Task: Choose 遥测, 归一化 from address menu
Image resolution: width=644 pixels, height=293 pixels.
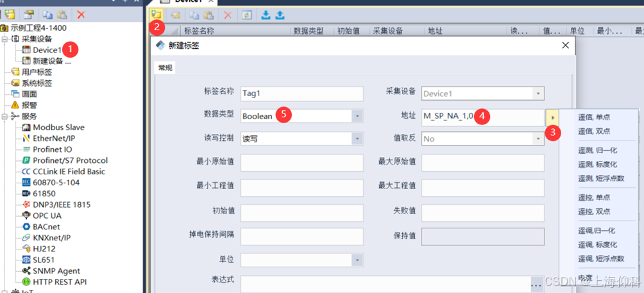Action: pos(598,150)
